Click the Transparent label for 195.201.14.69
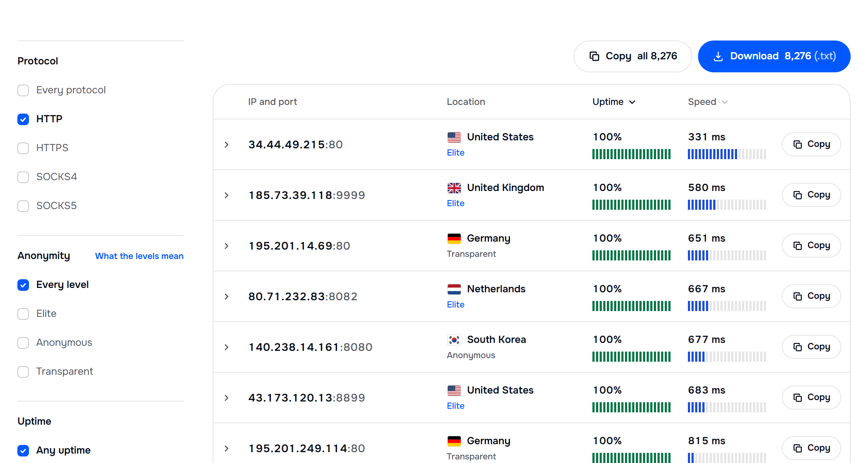 [x=471, y=254]
